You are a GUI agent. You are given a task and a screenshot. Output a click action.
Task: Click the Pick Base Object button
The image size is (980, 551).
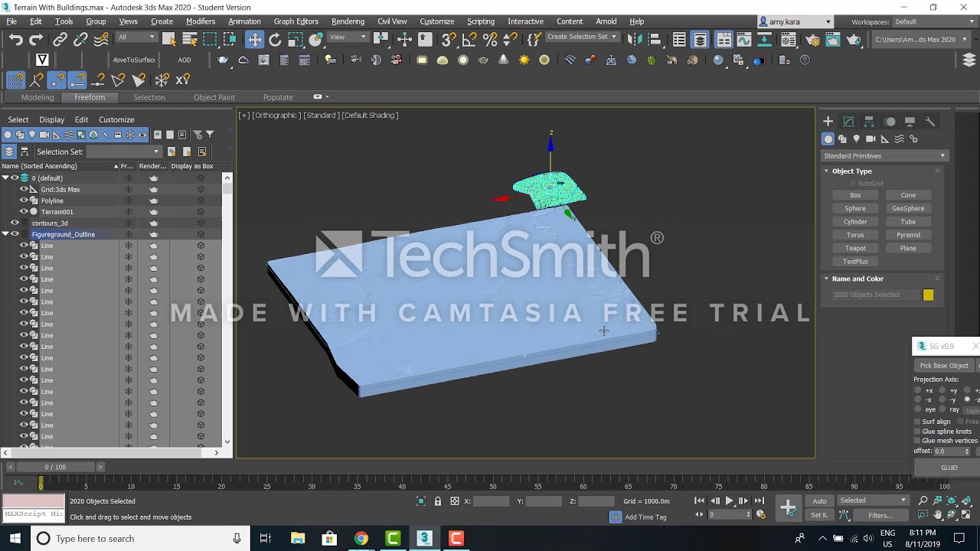click(944, 366)
